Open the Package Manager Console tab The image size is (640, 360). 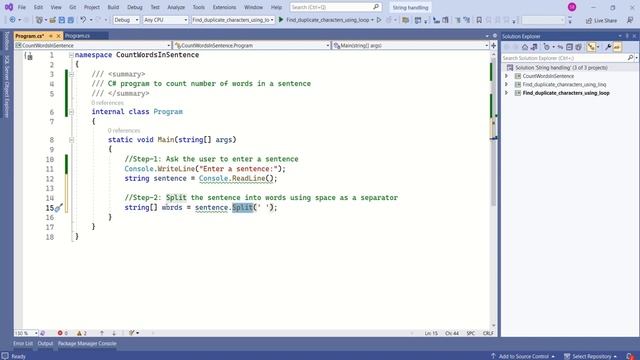[x=87, y=343]
